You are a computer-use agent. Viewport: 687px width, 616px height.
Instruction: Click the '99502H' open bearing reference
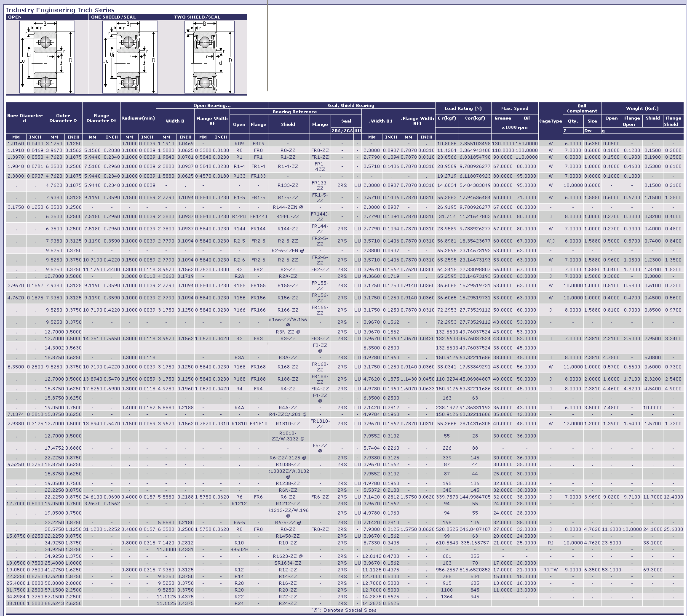[x=239, y=549]
